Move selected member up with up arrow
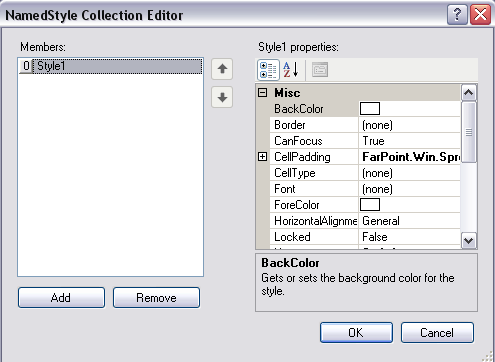 pos(222,69)
